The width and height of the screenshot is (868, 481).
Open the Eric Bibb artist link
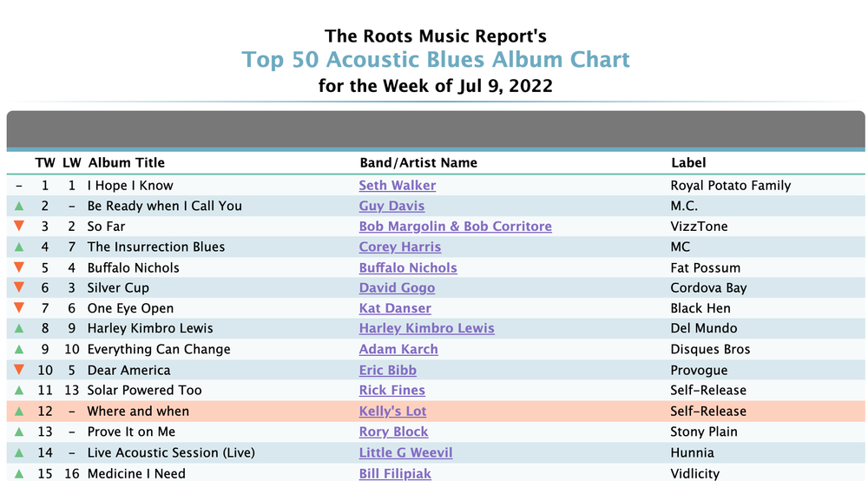pos(387,370)
